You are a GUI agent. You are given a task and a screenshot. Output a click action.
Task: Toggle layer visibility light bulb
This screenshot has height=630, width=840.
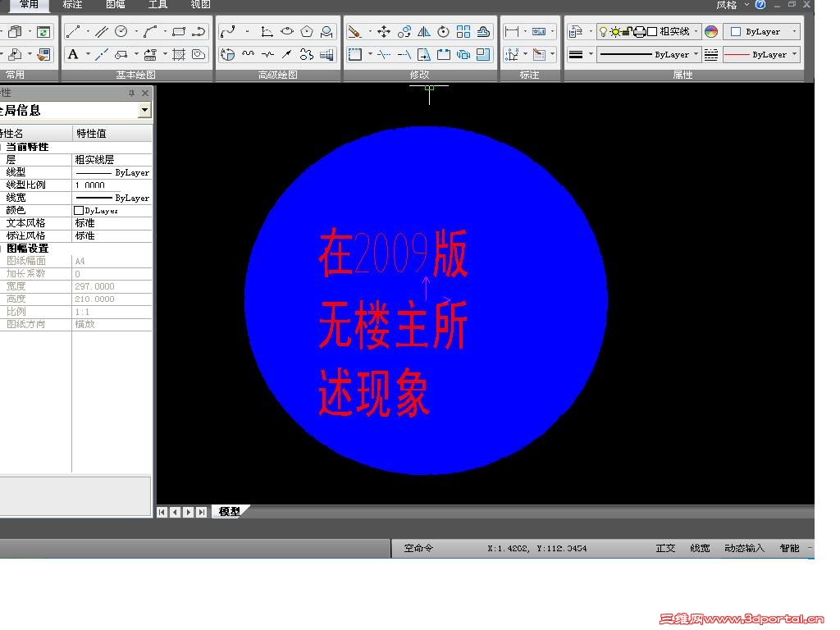coord(603,32)
